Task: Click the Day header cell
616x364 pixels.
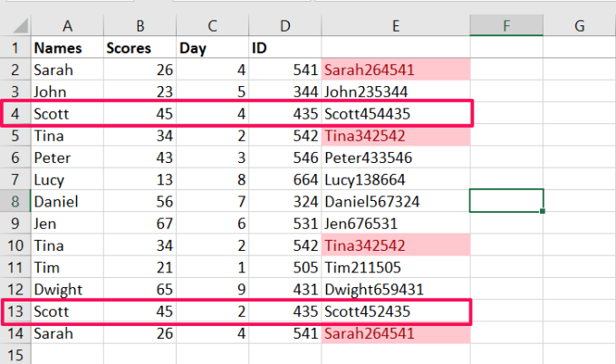Action: tap(212, 48)
